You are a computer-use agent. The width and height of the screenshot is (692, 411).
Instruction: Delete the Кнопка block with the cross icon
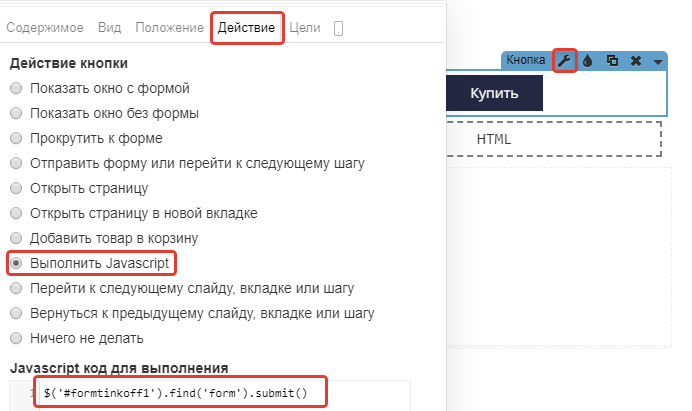636,61
